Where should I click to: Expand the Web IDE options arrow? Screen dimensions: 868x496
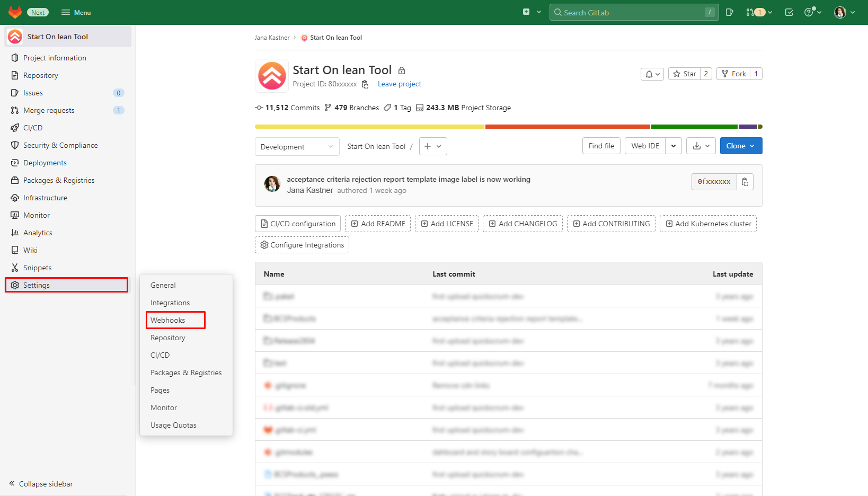(674, 146)
